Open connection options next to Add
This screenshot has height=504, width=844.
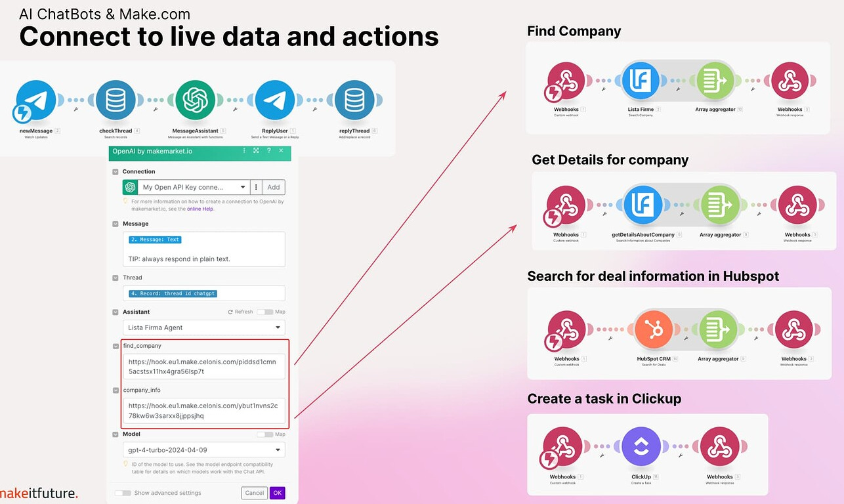(x=256, y=187)
